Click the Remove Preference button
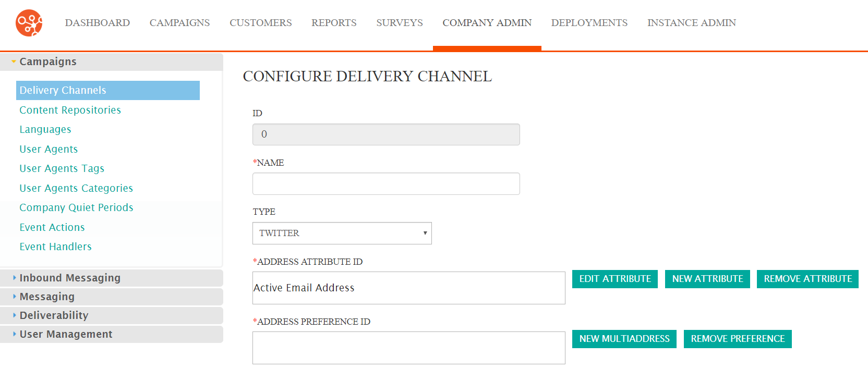This screenshot has height=369, width=868. pyautogui.click(x=738, y=339)
